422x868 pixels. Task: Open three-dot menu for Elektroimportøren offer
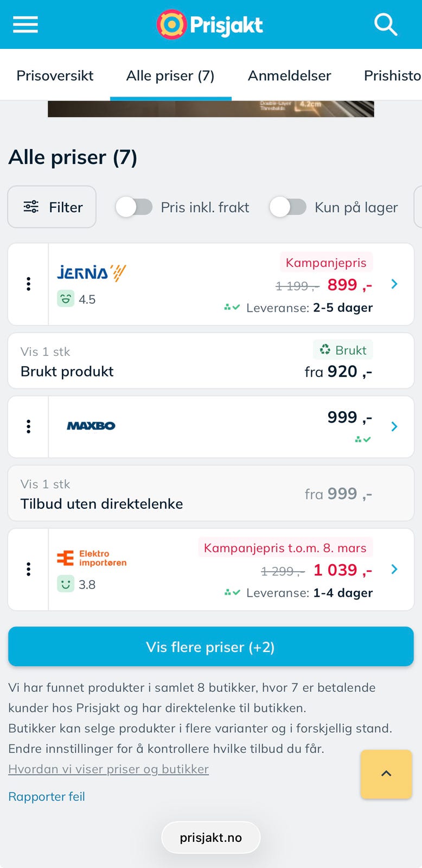28,569
